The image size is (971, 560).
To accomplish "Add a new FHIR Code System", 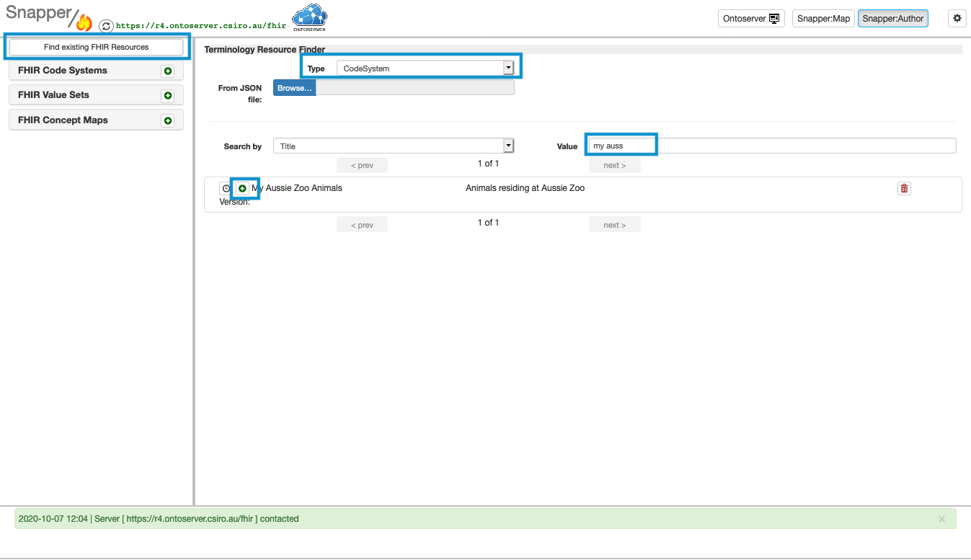I will click(x=168, y=71).
